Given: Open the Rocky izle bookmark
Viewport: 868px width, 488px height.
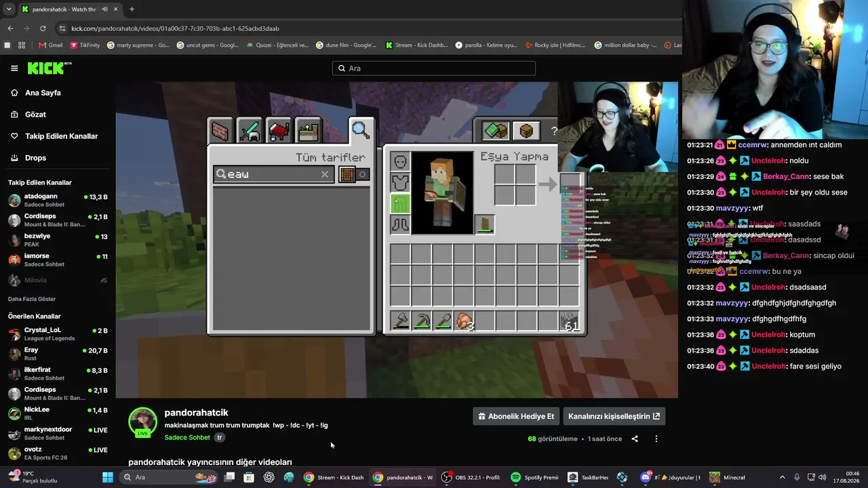Looking at the screenshot, I should point(555,45).
